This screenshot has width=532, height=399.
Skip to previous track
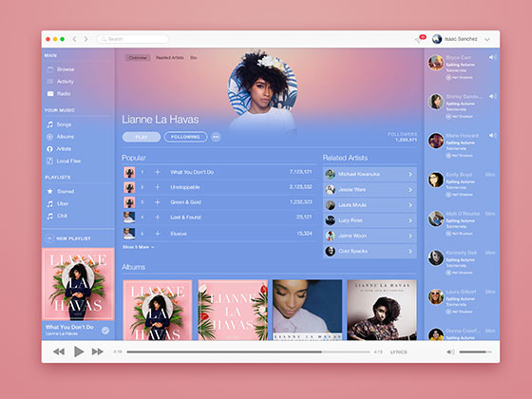click(x=59, y=351)
